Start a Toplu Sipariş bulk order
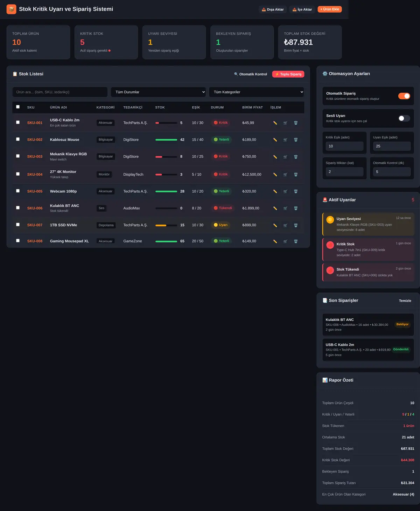Viewport: 420px width, 511px height. click(288, 74)
